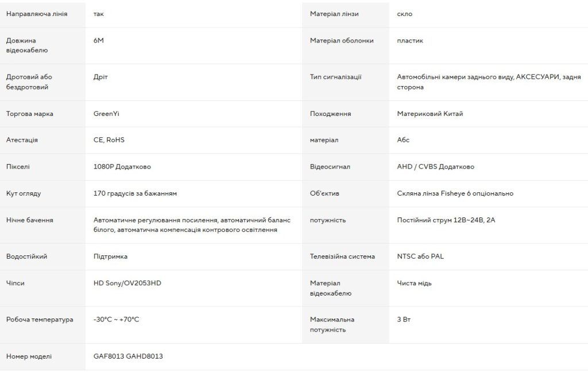Select the "1080P Додатково" pixels value
This screenshot has height=373, width=588.
click(122, 166)
